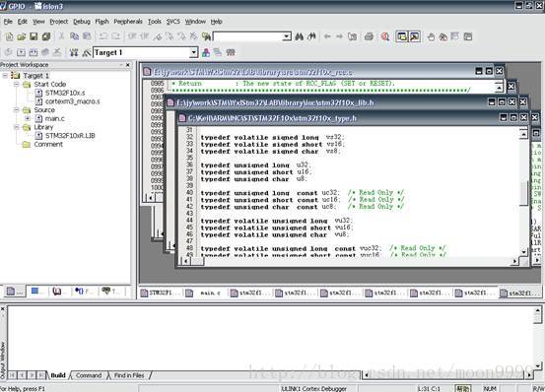The height and width of the screenshot is (392, 545).
Task: Save the current file using floppy icon
Action: click(34, 36)
